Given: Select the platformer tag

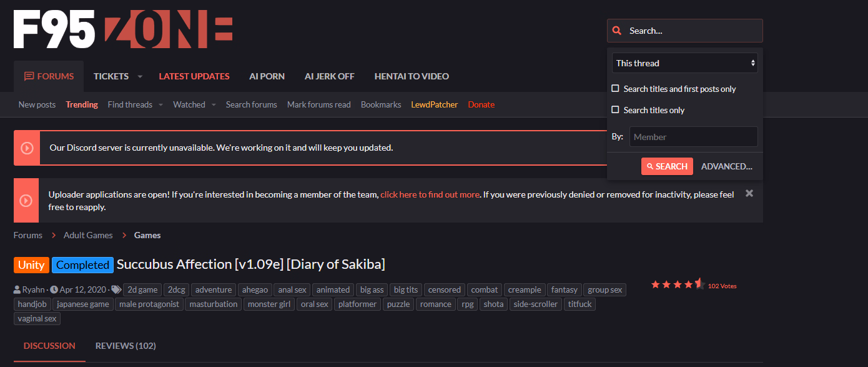Looking at the screenshot, I should tap(358, 304).
